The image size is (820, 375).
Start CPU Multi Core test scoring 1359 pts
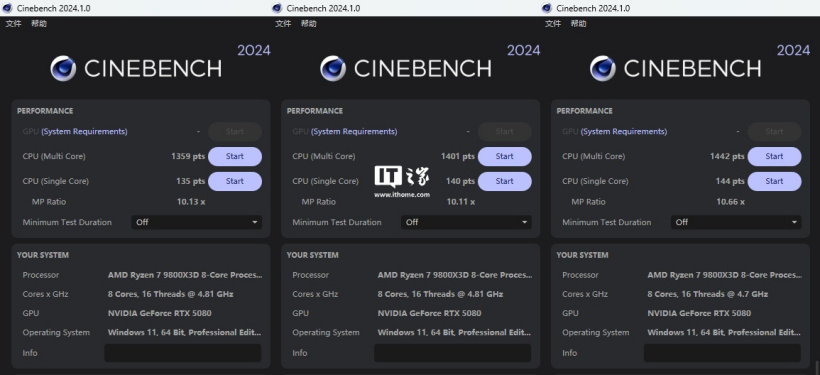tap(235, 156)
